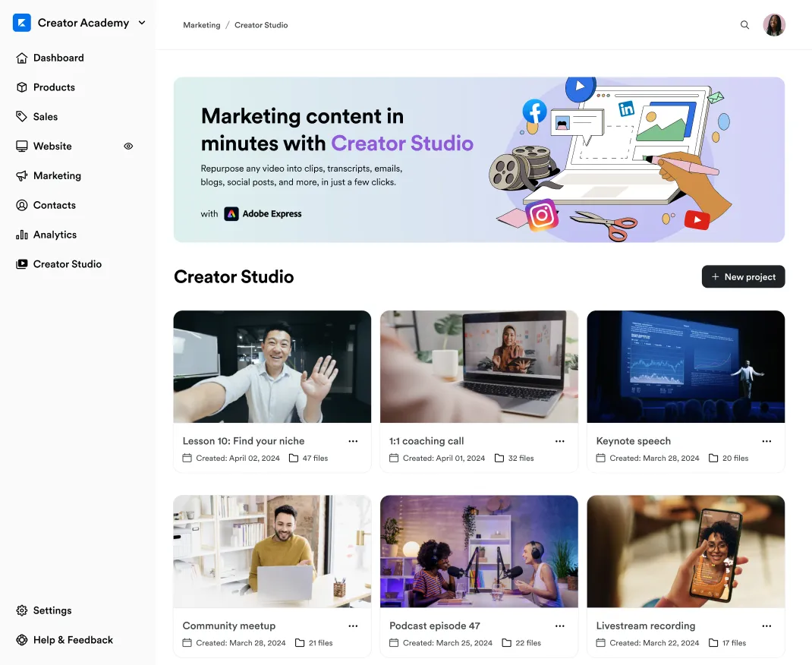
Task: Open the Lesson 10 video thumbnail
Action: [x=272, y=367]
